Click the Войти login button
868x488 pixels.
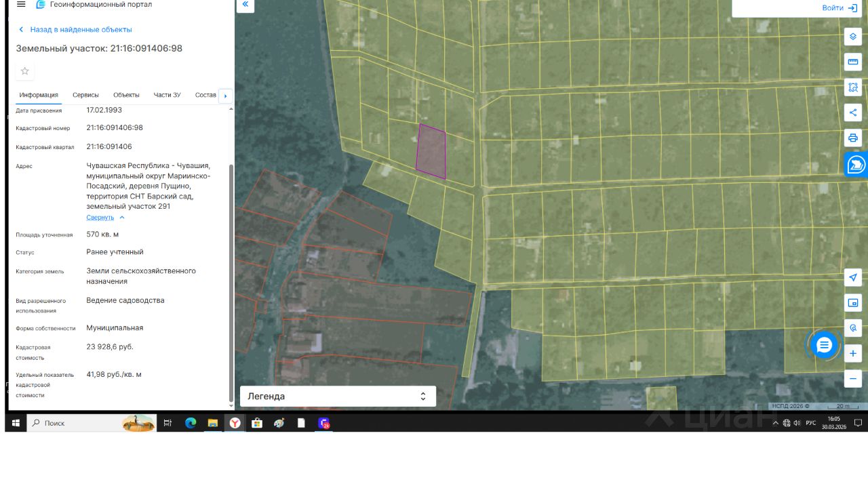pyautogui.click(x=839, y=8)
